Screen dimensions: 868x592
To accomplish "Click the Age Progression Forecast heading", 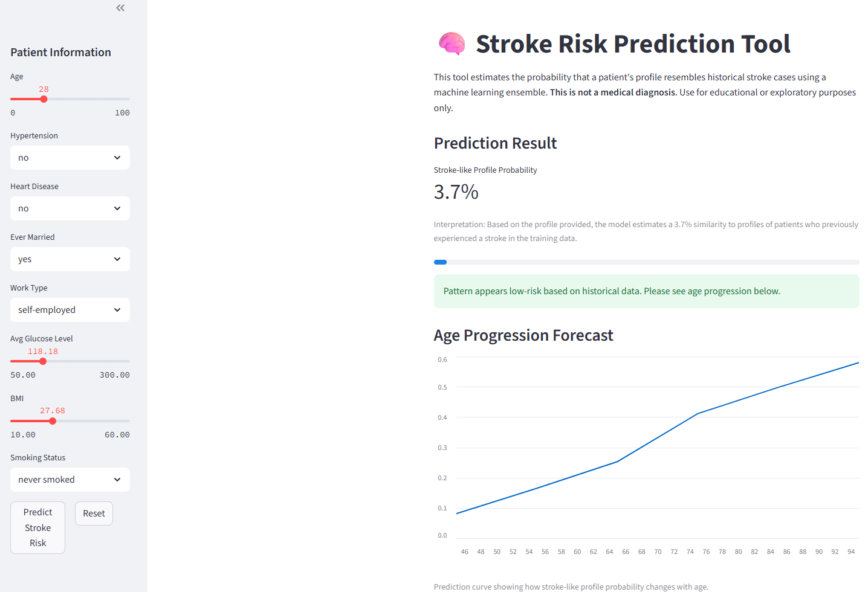I will pyautogui.click(x=523, y=335).
